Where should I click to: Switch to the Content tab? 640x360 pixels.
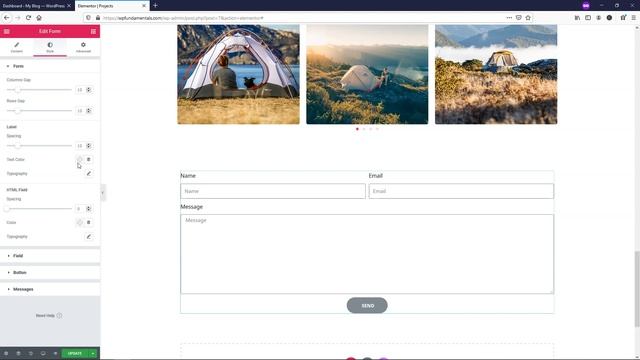click(17, 47)
